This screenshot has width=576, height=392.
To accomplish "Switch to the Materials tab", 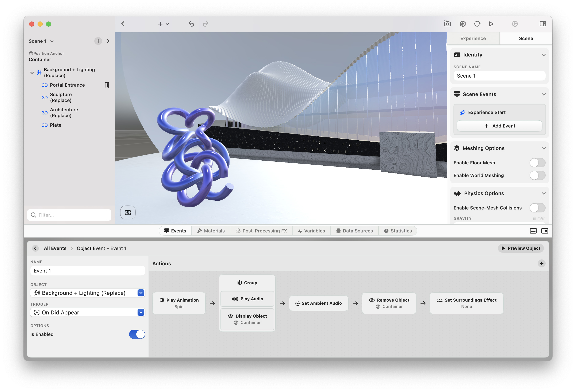I will point(211,231).
